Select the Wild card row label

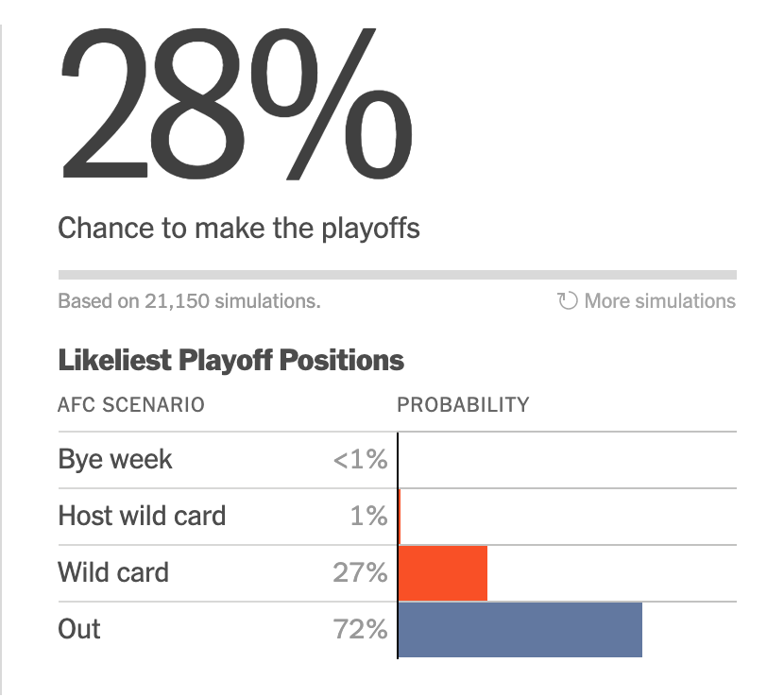pos(113,572)
